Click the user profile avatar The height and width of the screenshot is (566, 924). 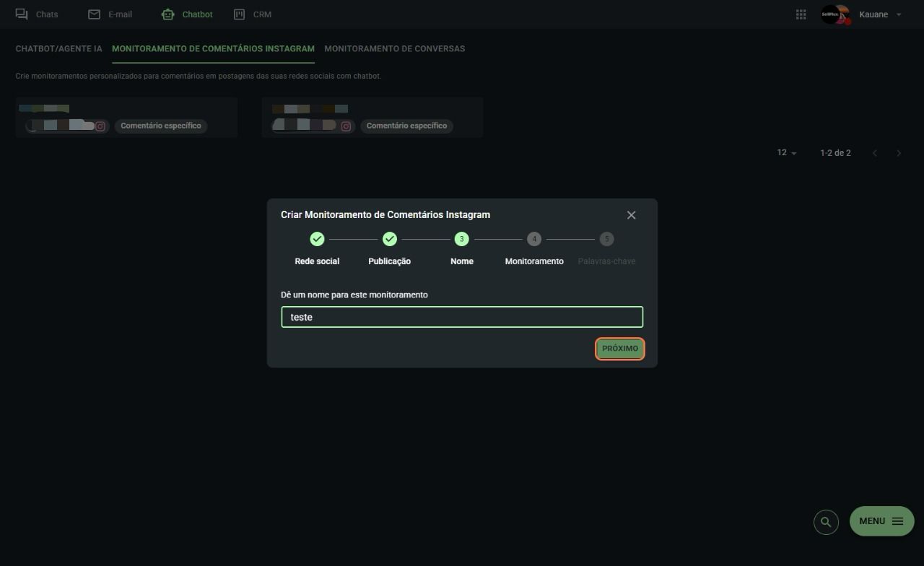click(x=835, y=14)
